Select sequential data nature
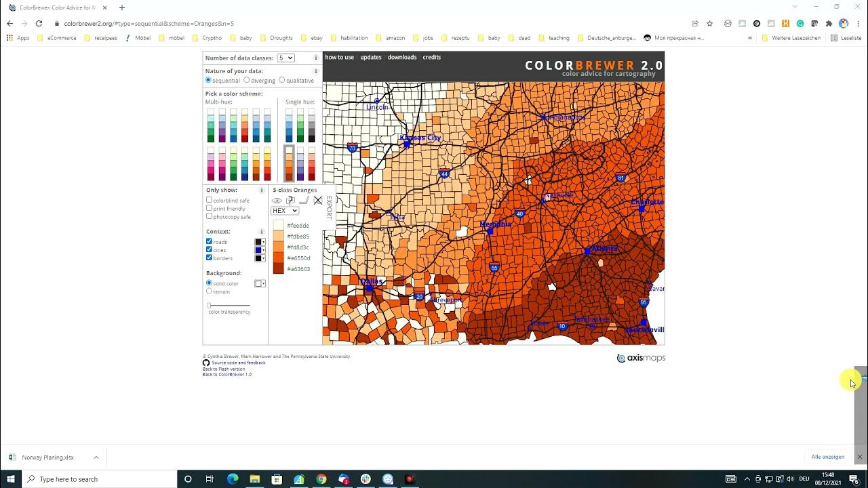Image resolution: width=868 pixels, height=488 pixels. [209, 80]
